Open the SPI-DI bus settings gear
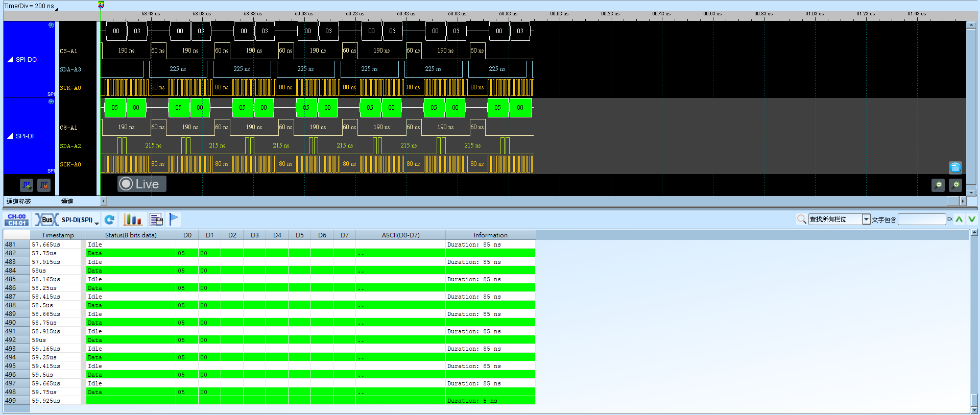 51,102
